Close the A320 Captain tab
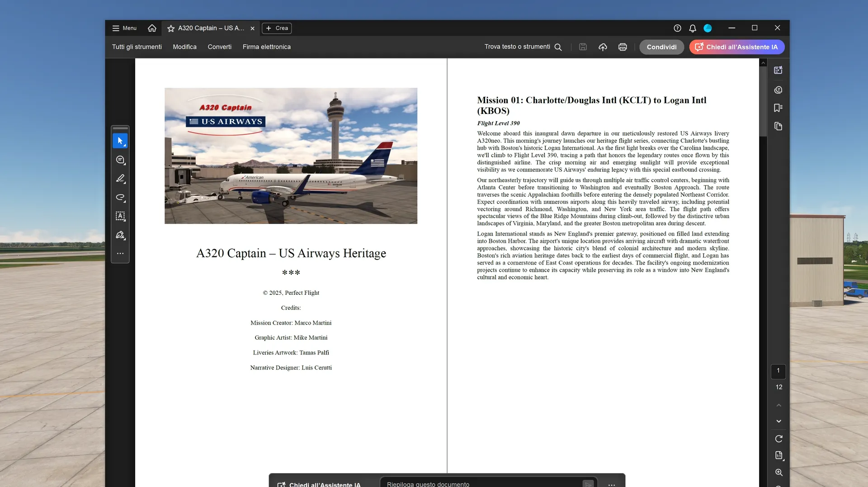The image size is (868, 487). point(252,28)
